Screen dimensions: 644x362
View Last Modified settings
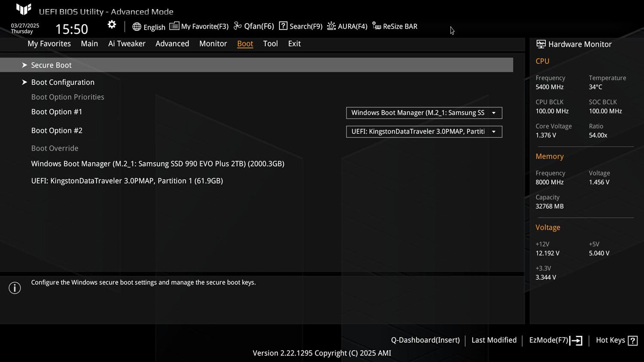click(x=494, y=340)
